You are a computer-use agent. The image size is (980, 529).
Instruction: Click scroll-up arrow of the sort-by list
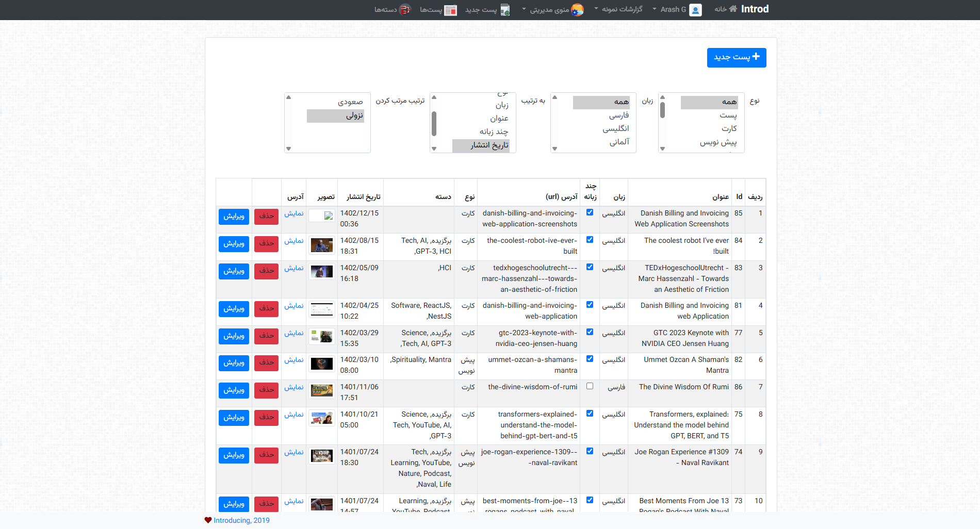coord(434,97)
